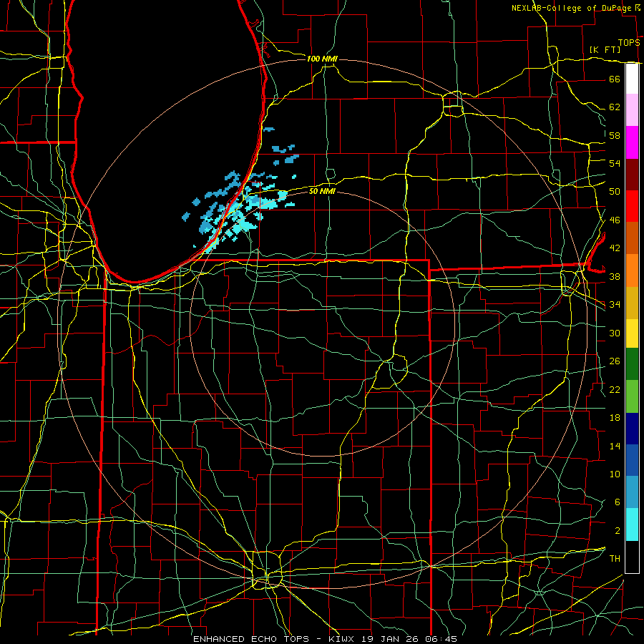Click the light green legend swatch

tap(632, 396)
